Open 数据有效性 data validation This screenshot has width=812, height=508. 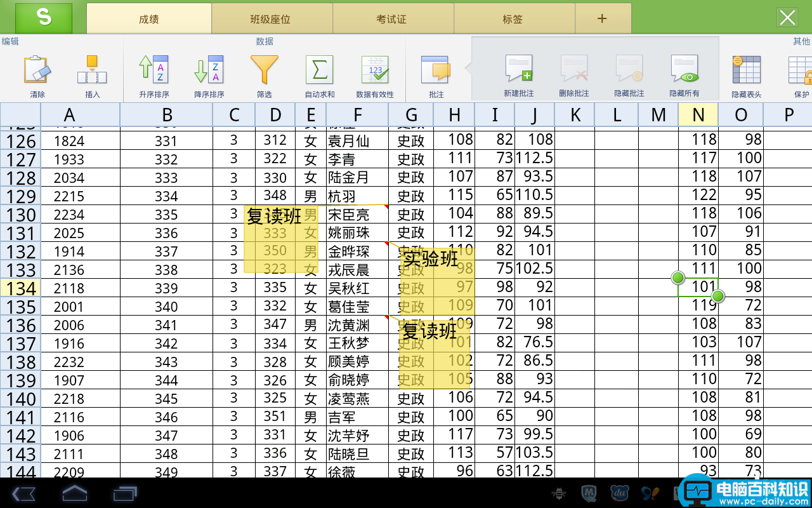375,70
